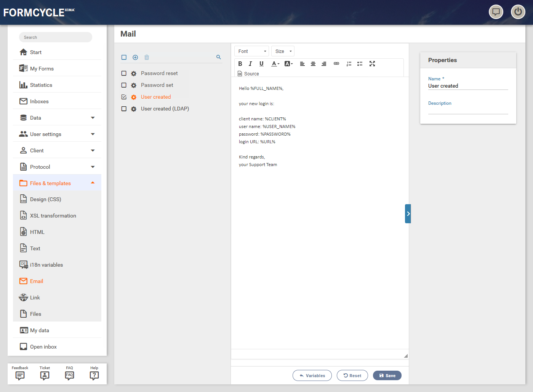Uncheck the User created checkbox
The width and height of the screenshot is (533, 392).
click(124, 97)
